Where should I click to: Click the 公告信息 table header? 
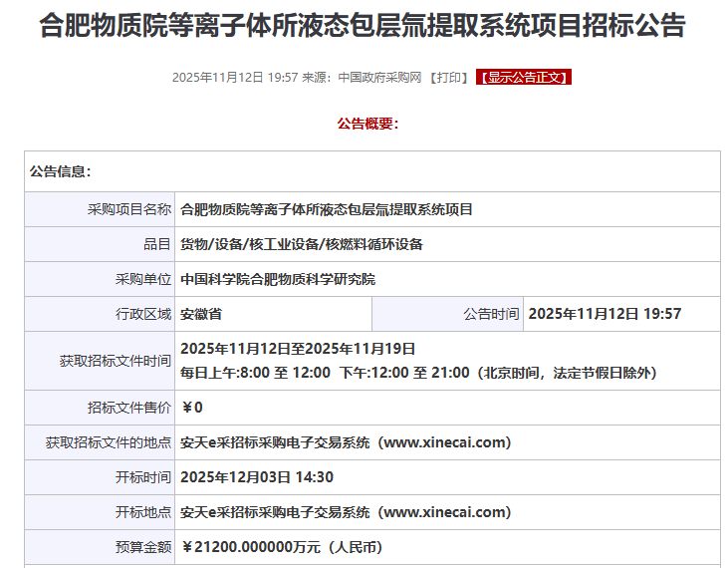point(61,171)
